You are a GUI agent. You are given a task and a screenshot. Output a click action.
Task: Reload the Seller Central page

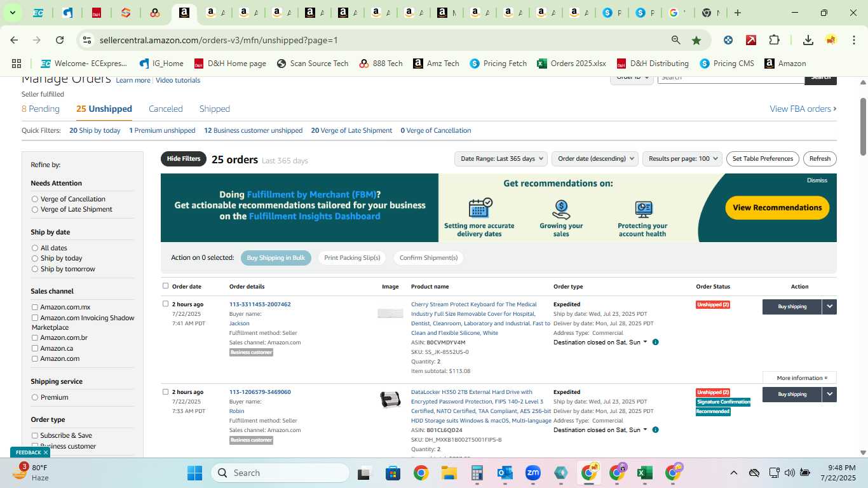coord(60,40)
